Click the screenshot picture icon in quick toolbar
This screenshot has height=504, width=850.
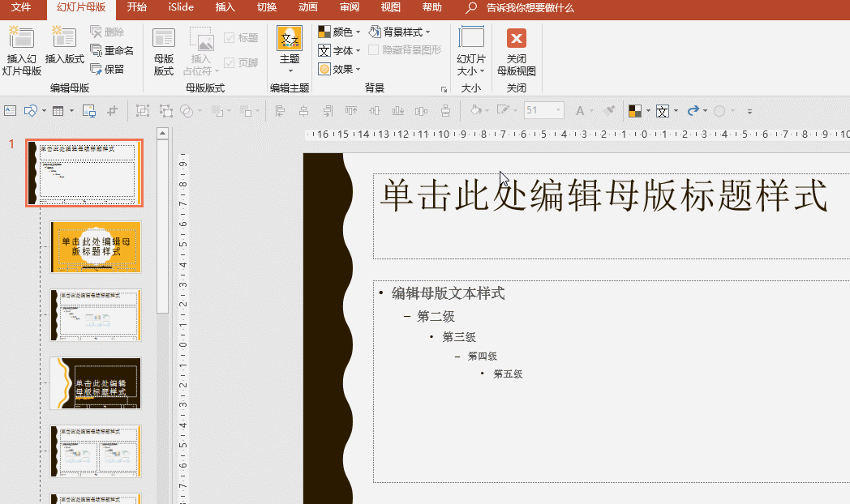tap(89, 111)
